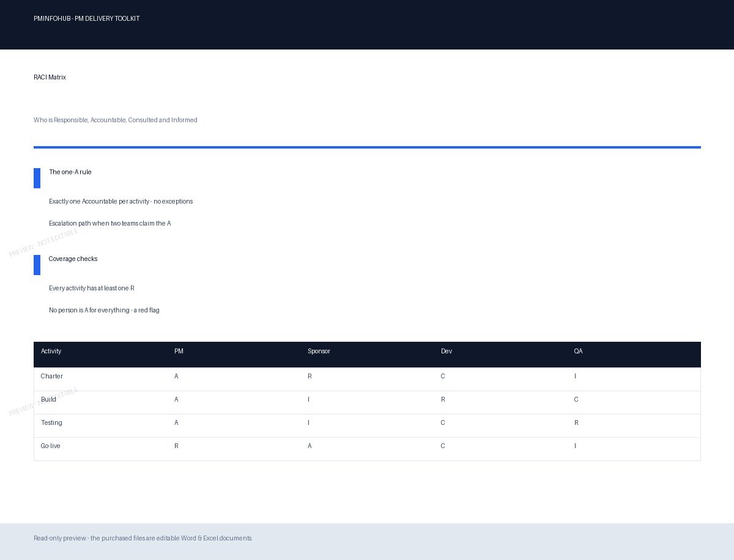The image size is (734, 560).
Task: Click the "I" under Sponsor in Build row
Action: (x=309, y=400)
